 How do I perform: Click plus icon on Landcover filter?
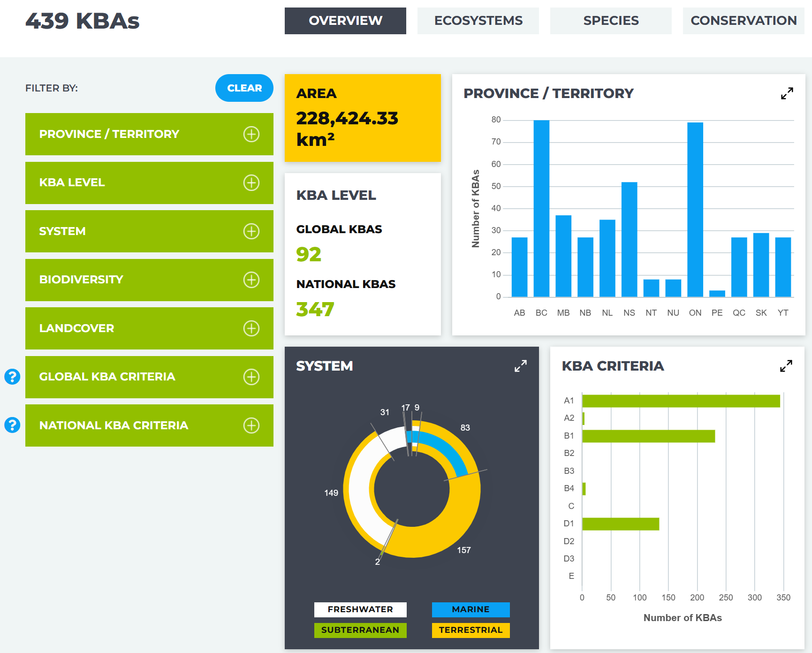tap(251, 328)
